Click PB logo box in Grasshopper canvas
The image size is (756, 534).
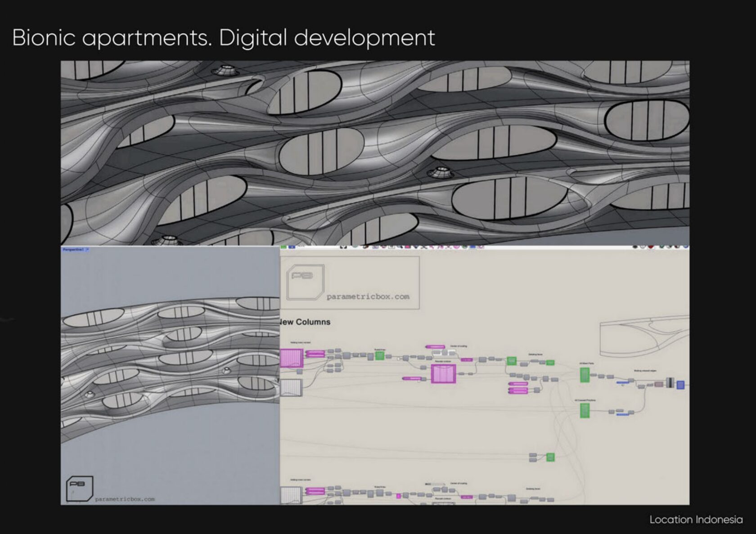point(306,282)
